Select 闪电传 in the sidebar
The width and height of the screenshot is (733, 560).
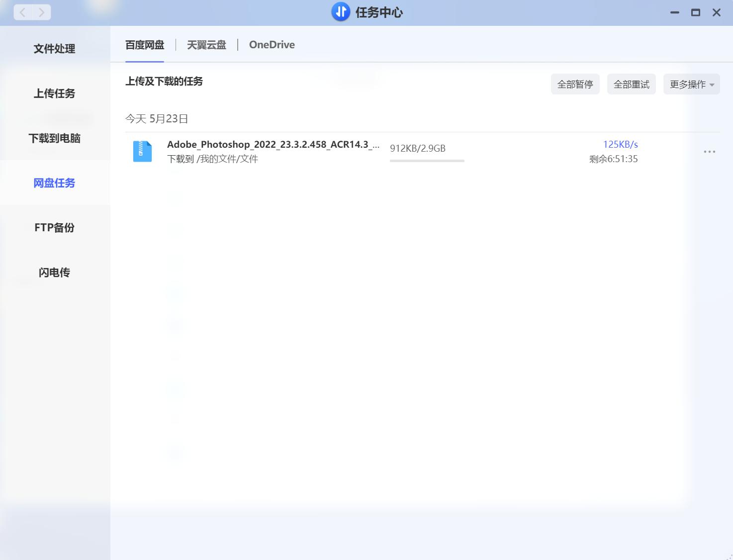[54, 273]
